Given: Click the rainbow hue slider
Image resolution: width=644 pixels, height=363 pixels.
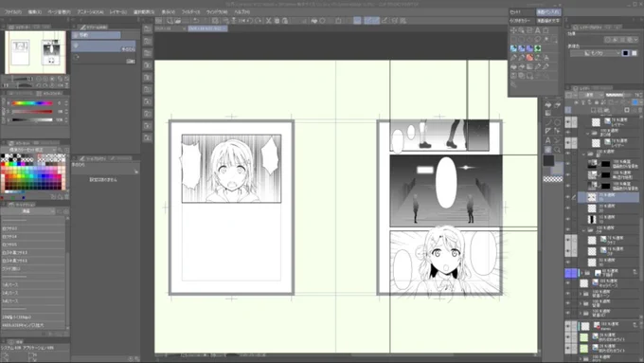Looking at the screenshot, I should coord(32,103).
